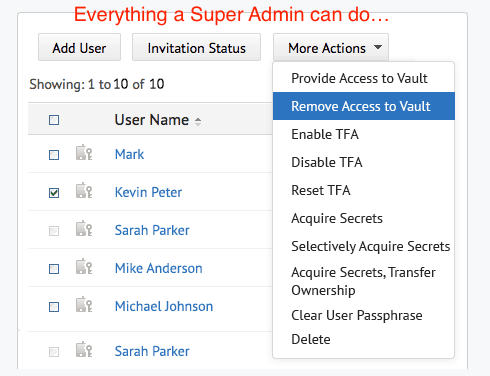Viewport: 490px width, 376px height.
Task: Click the Add User button
Action: pos(79,47)
